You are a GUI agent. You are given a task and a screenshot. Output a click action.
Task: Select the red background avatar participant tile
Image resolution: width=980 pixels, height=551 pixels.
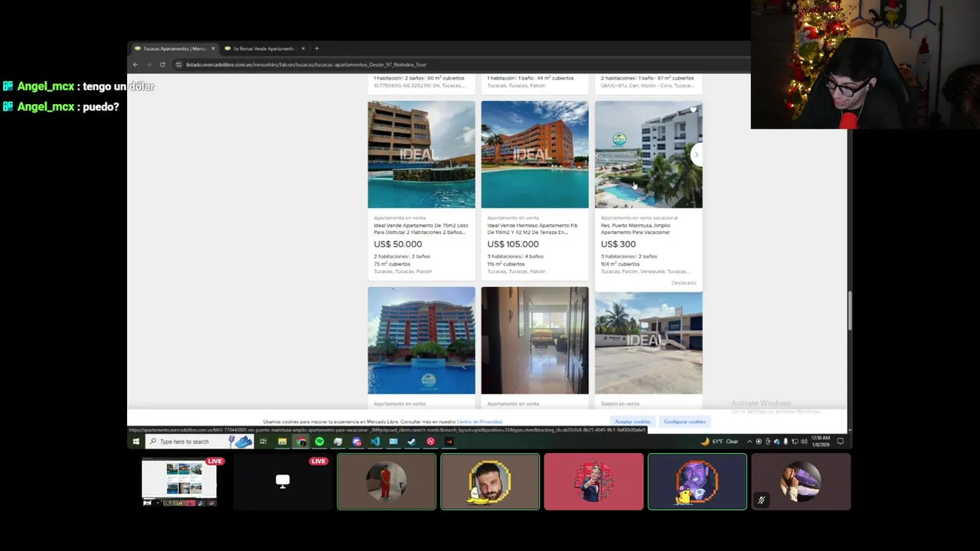(593, 482)
